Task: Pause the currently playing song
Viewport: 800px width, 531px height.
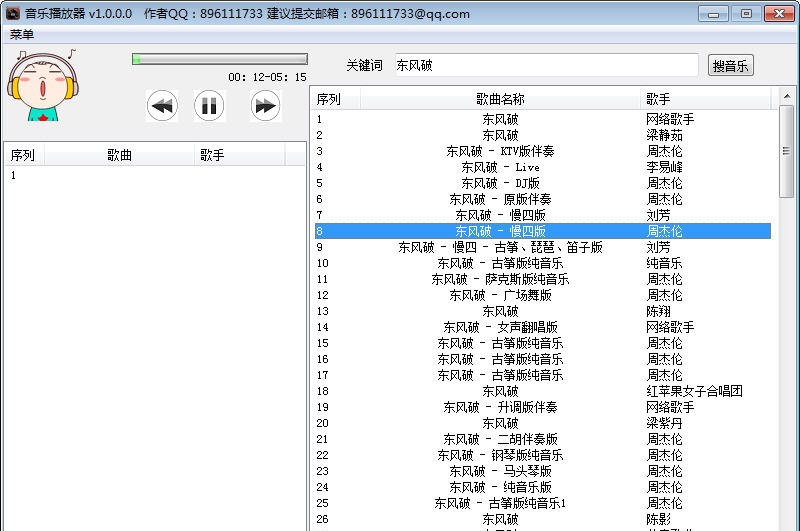Action: [209, 105]
